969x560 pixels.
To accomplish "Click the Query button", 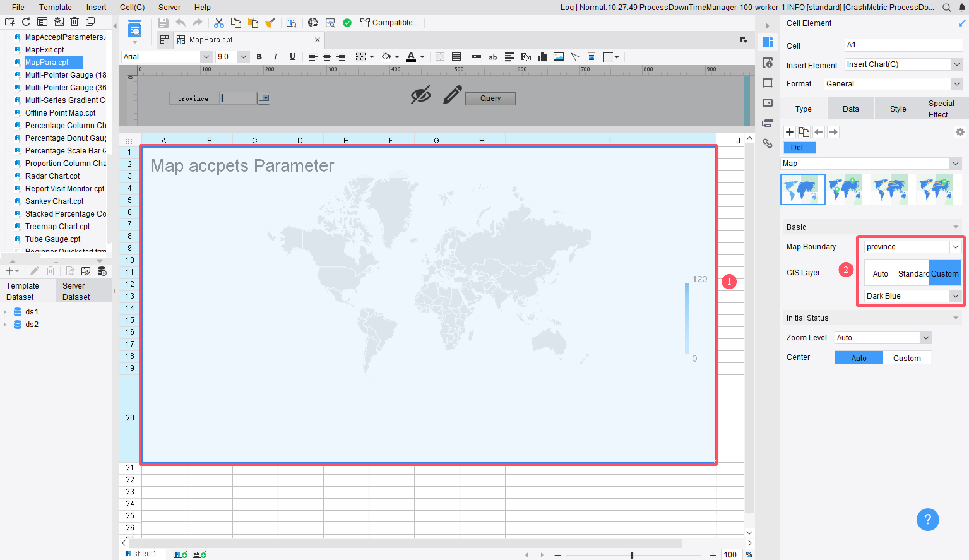I will click(490, 98).
